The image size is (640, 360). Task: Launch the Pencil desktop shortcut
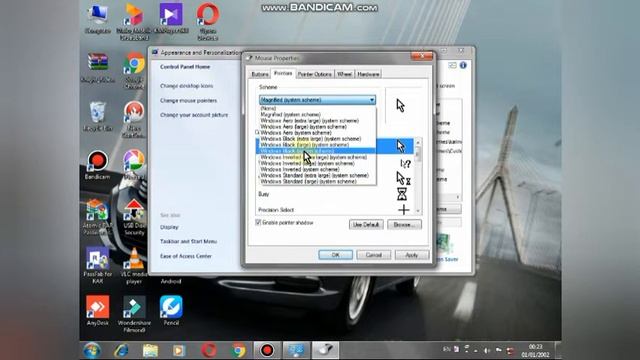tap(171, 311)
